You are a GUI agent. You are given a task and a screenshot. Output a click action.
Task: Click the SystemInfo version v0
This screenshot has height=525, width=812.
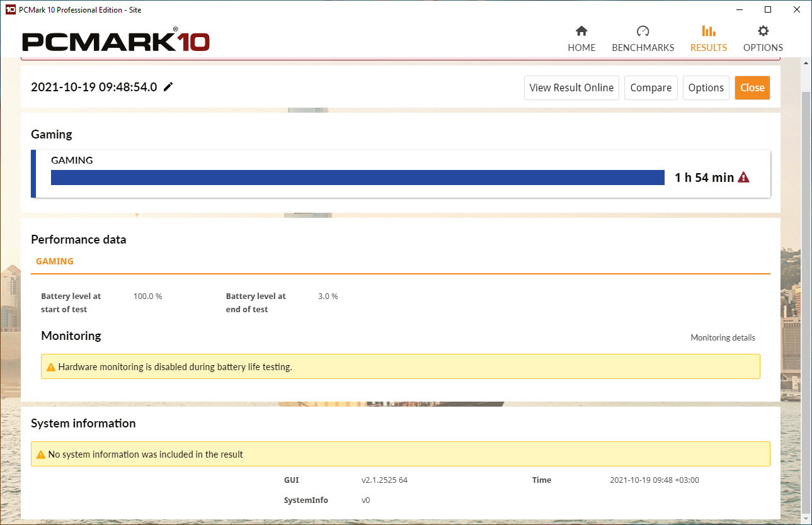pyautogui.click(x=365, y=500)
